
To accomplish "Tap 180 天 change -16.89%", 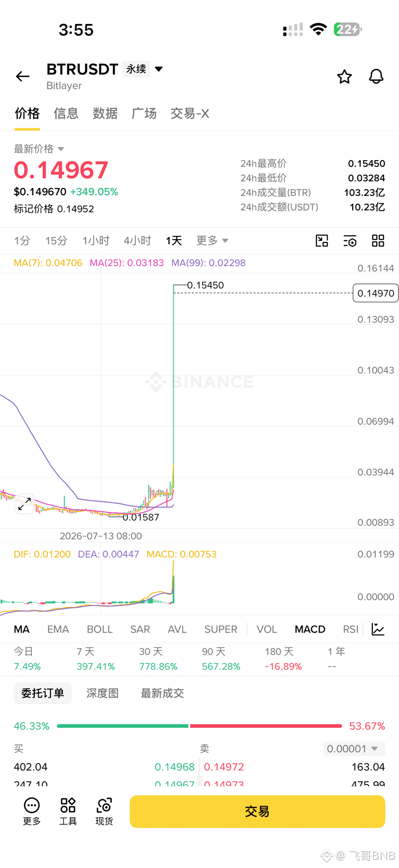I will [283, 666].
